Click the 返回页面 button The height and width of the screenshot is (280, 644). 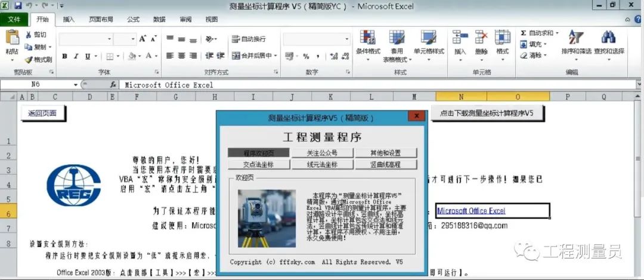(x=42, y=113)
